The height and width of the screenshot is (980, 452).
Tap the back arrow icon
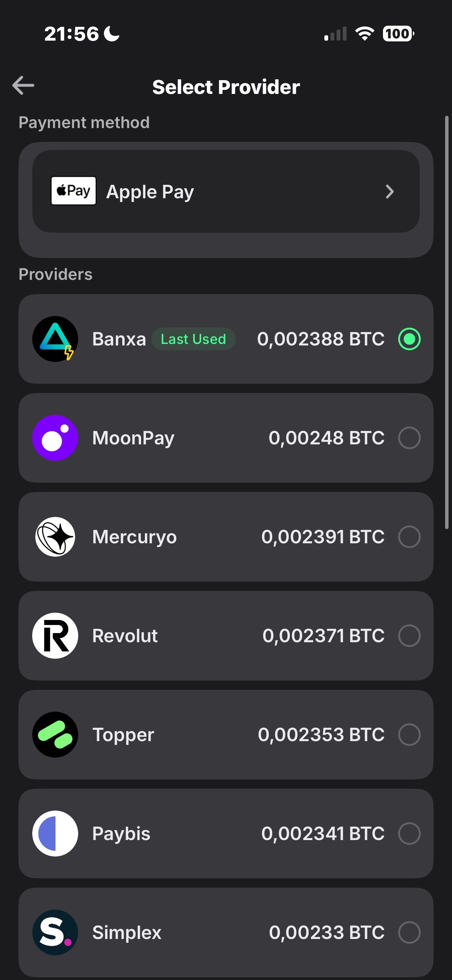point(23,85)
